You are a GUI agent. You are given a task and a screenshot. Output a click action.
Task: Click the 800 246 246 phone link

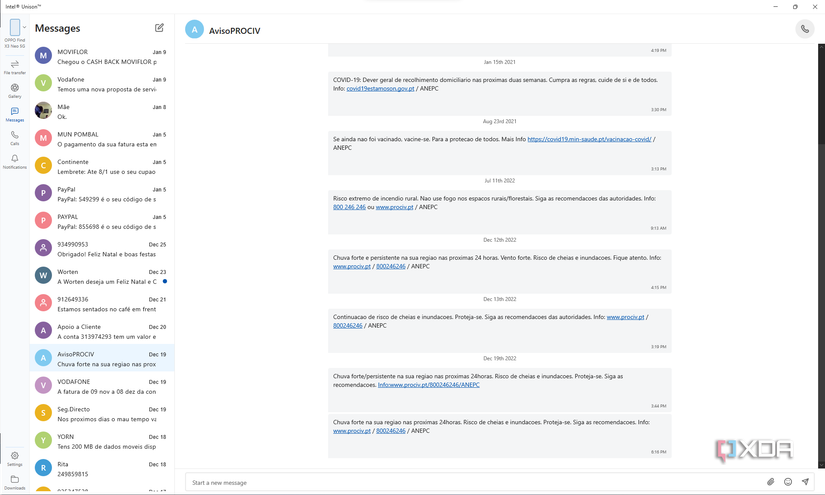[349, 207]
